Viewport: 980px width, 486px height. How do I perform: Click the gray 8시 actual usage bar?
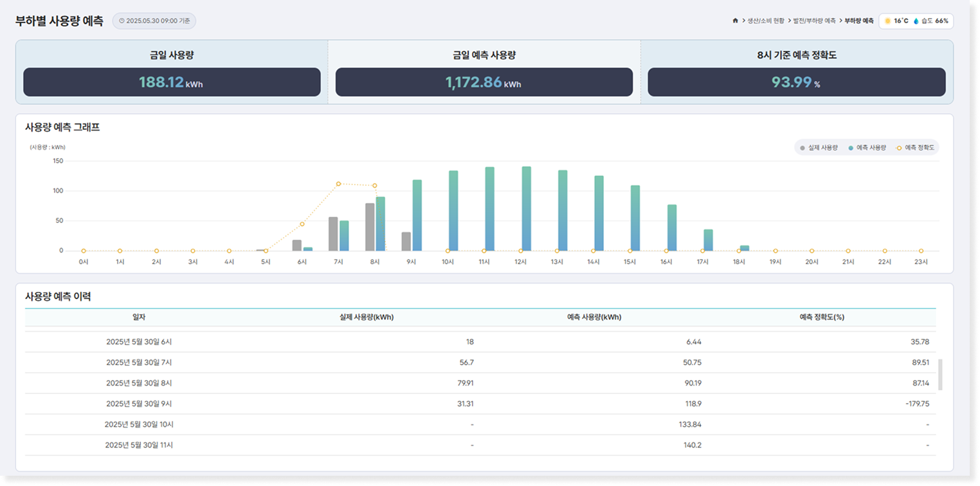[x=370, y=227]
